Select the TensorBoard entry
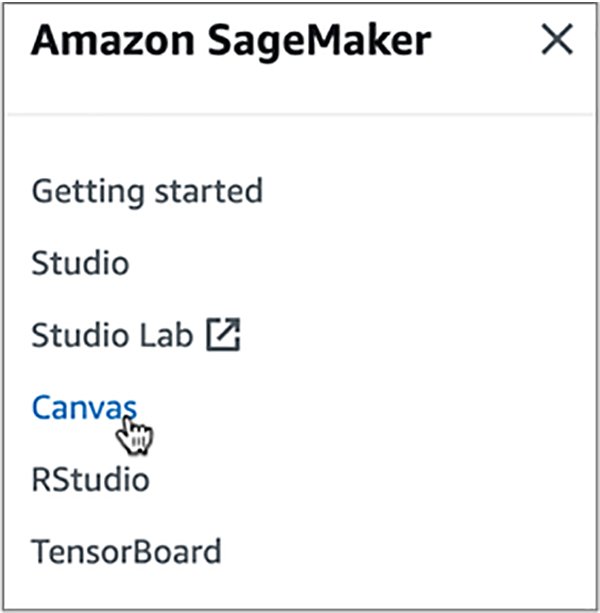 [x=126, y=551]
